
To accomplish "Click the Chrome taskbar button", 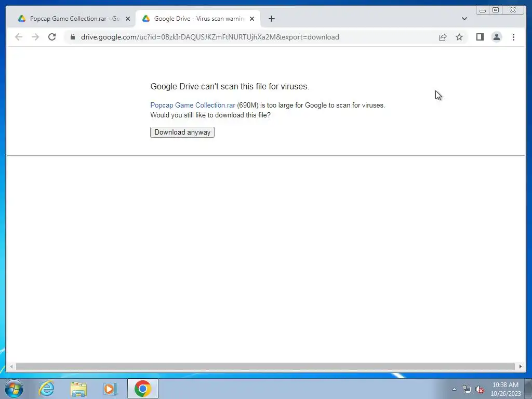I will click(143, 389).
